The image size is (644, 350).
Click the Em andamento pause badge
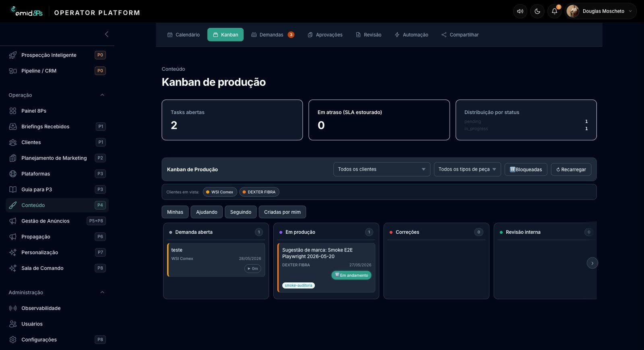[351, 275]
